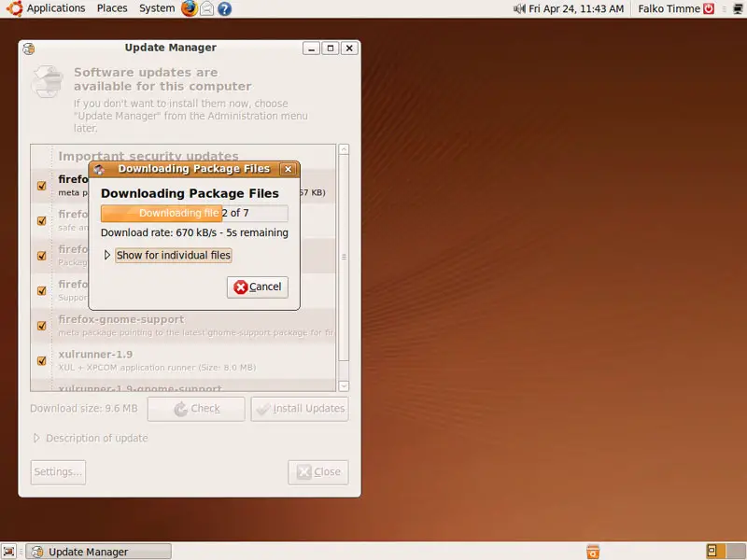Click the Ubuntu logo beside Applications
Image resolution: width=747 pixels, height=560 pixels.
[14, 8]
